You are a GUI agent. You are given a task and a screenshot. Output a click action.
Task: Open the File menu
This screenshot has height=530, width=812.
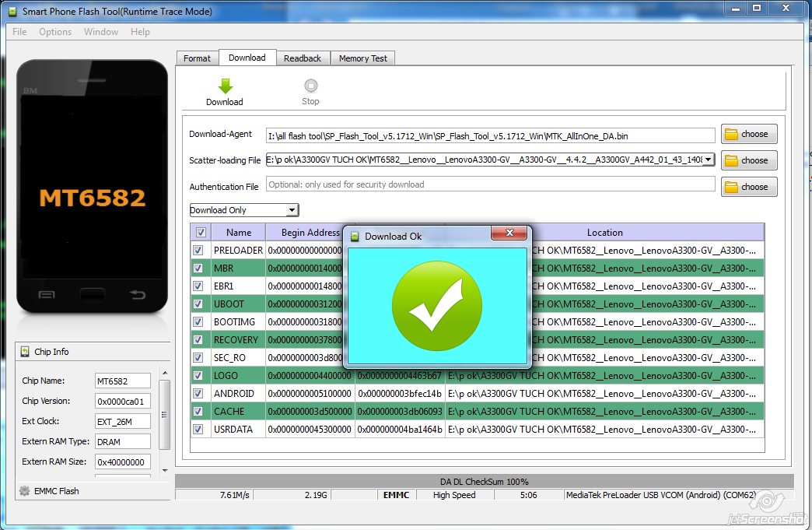point(19,32)
